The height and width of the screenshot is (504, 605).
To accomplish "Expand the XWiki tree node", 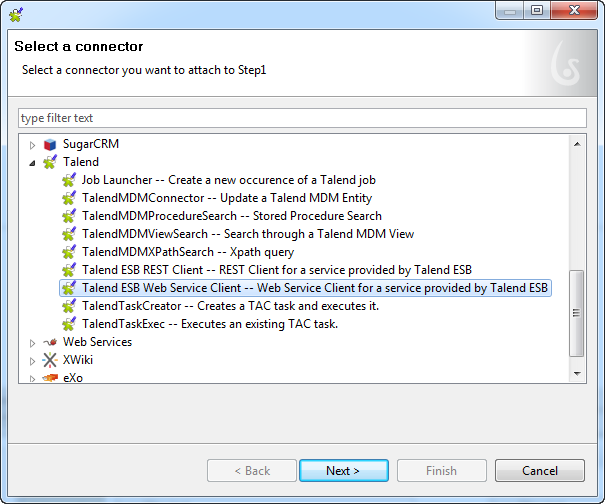I will coord(32,360).
